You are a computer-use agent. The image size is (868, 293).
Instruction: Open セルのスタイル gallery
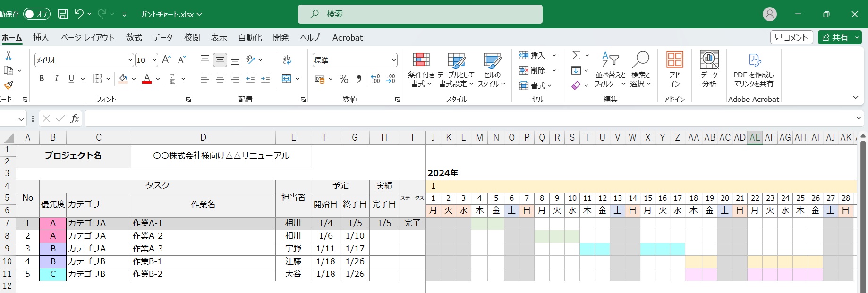click(492, 69)
